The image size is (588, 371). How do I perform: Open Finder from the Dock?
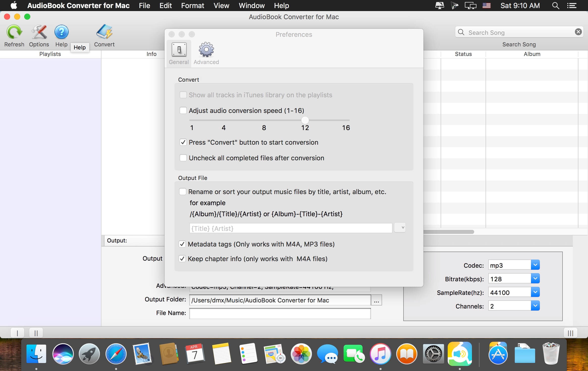click(36, 354)
